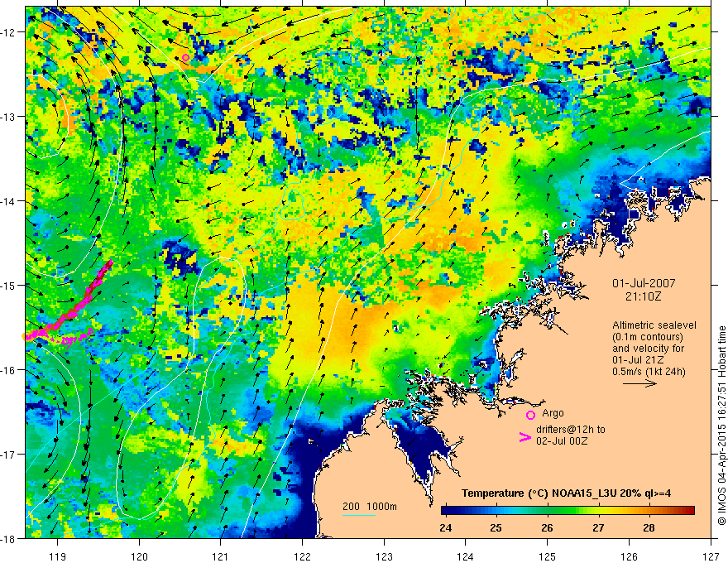Click the 0.5m/s velocity scale arrow
This screenshot has height=563, width=728.
pos(639,383)
